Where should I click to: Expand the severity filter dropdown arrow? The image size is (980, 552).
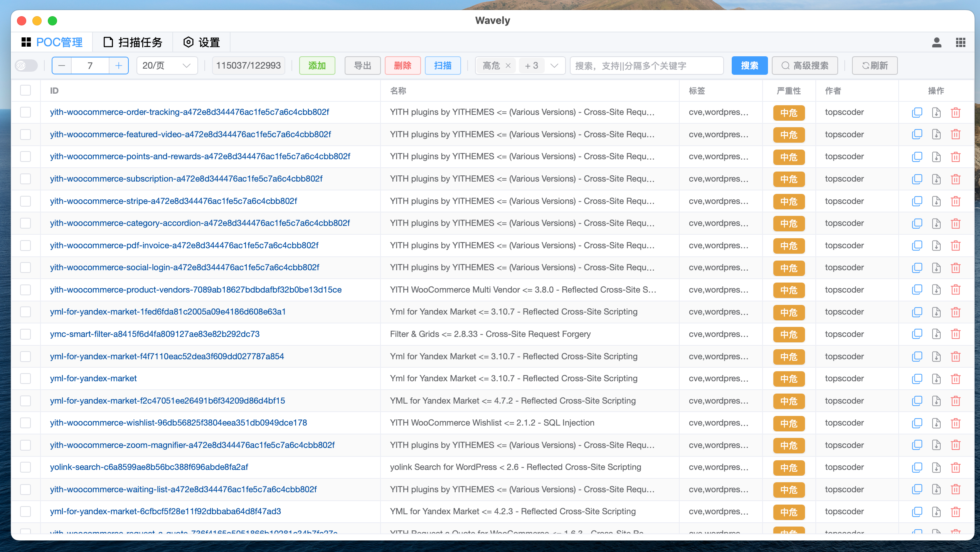pos(554,66)
